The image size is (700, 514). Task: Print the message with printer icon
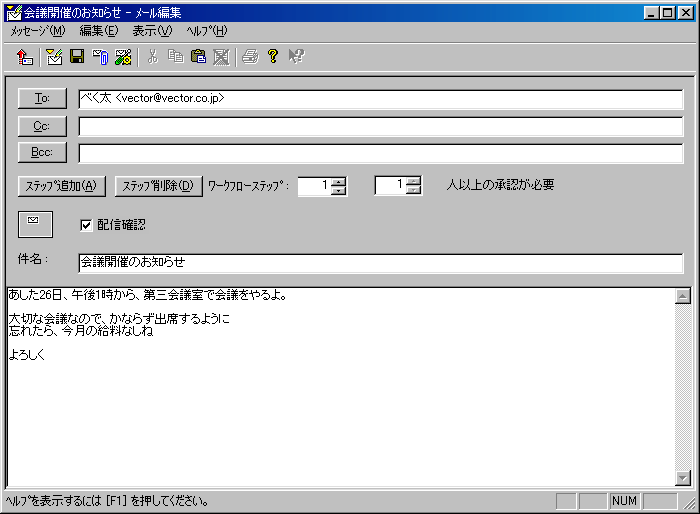point(250,57)
